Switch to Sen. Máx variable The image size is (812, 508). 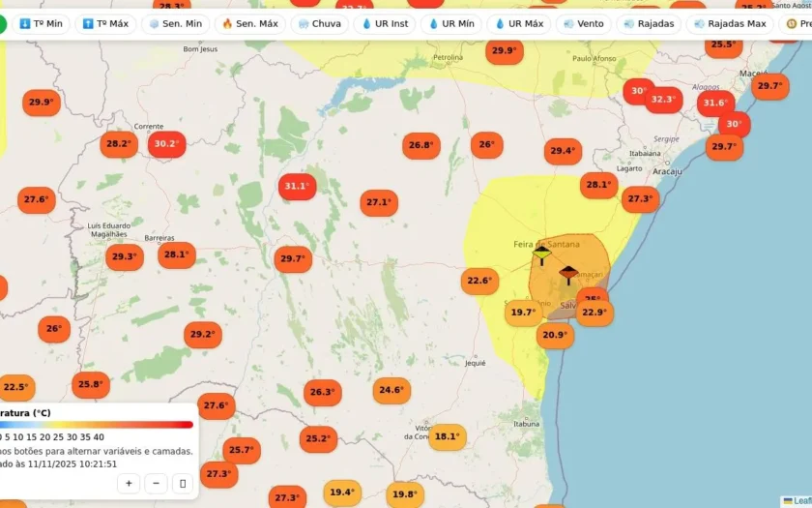(x=250, y=24)
